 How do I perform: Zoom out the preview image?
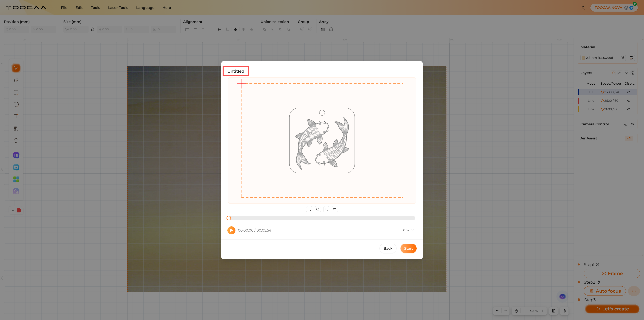[309, 209]
